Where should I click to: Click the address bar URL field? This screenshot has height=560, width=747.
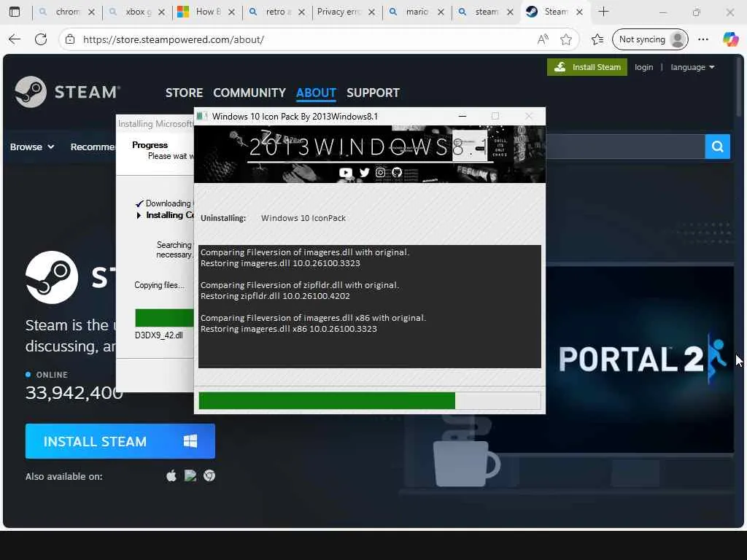305,39
